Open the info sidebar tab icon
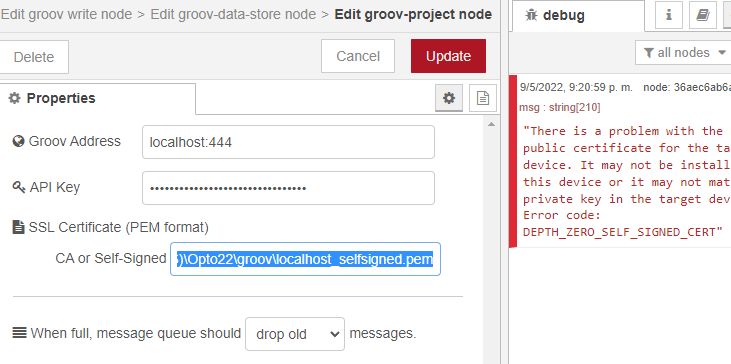 [x=669, y=15]
